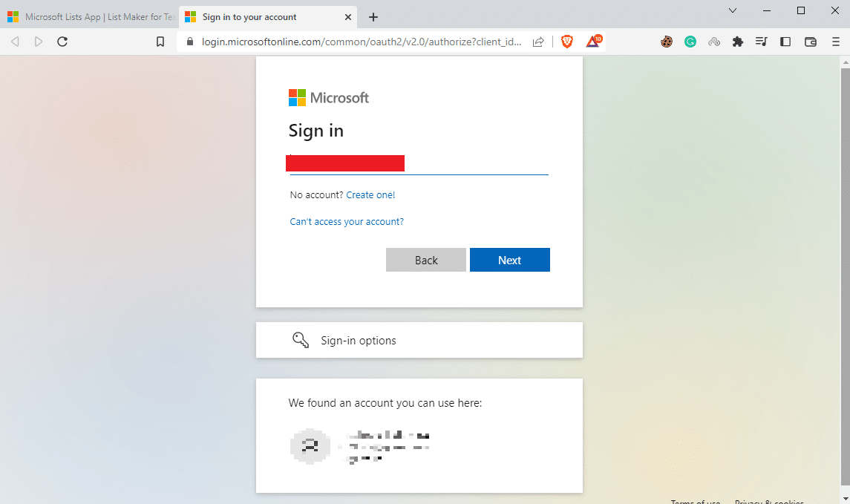The height and width of the screenshot is (504, 850).
Task: Open the grey cloud-link extension icon
Action: pyautogui.click(x=714, y=42)
